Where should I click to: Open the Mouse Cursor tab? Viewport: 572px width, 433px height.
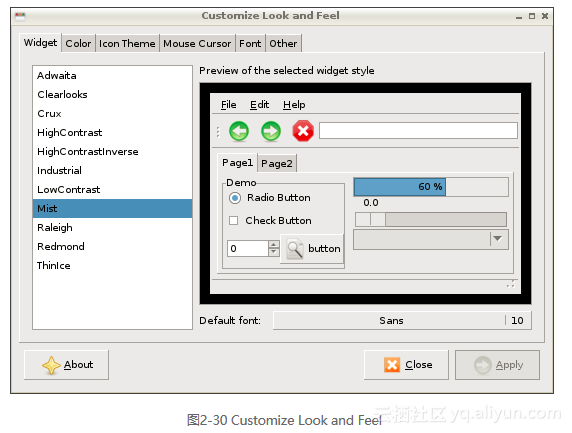[x=197, y=43]
